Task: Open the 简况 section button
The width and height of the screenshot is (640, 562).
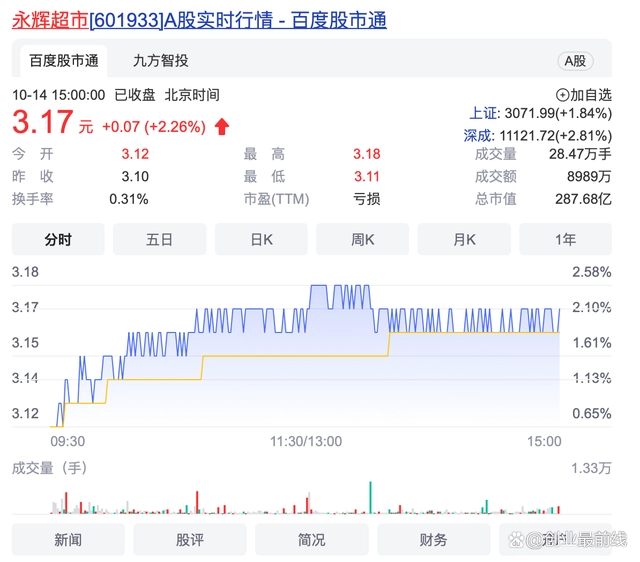Action: tap(311, 540)
